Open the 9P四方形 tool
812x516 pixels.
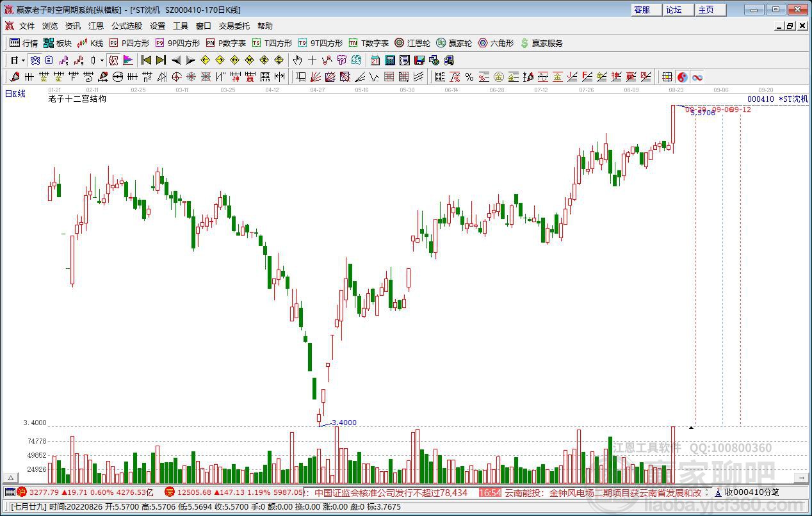(177, 43)
